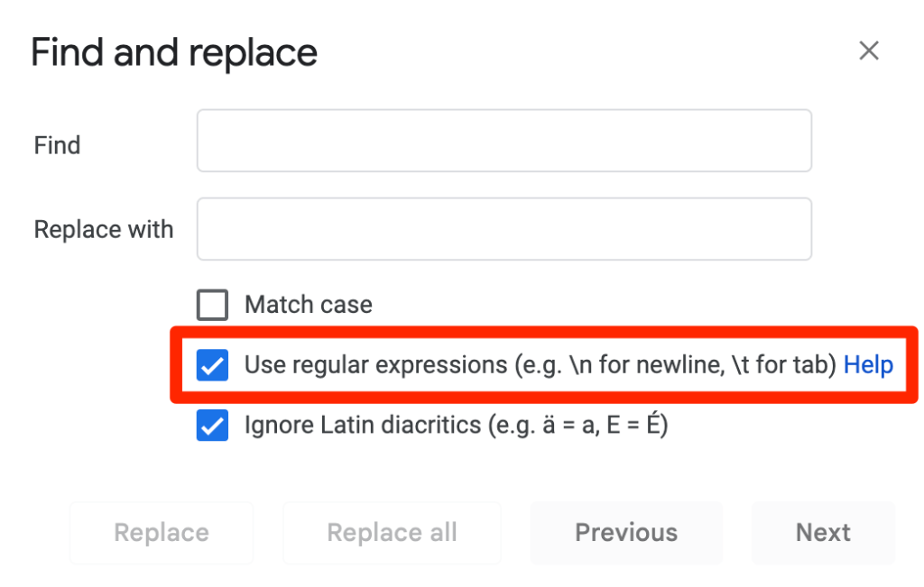The height and width of the screenshot is (587, 924).
Task: Enable the Match case checkbox
Action: (x=213, y=305)
